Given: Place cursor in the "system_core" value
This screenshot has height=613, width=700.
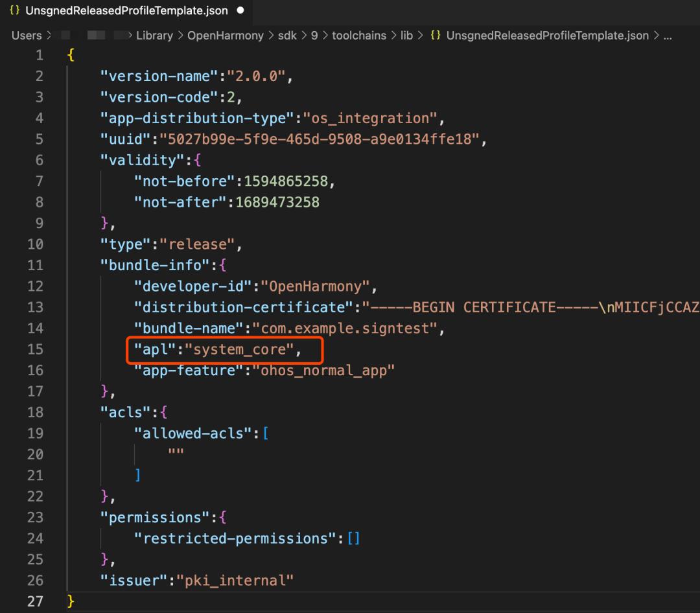Looking at the screenshot, I should tap(240, 349).
